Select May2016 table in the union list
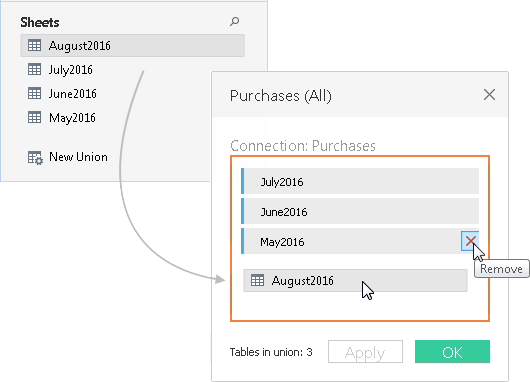530x382 pixels. click(x=352, y=241)
